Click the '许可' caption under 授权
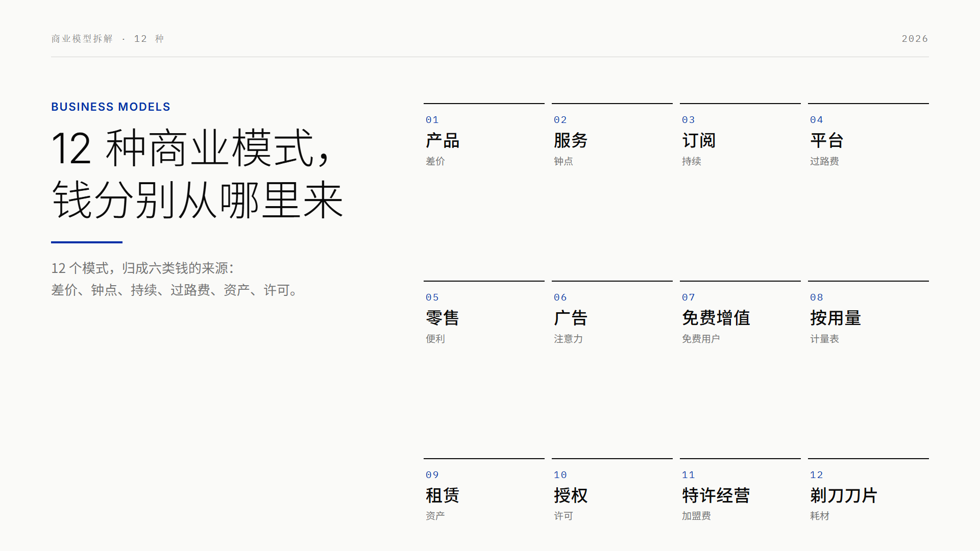The width and height of the screenshot is (980, 551). pos(563,516)
